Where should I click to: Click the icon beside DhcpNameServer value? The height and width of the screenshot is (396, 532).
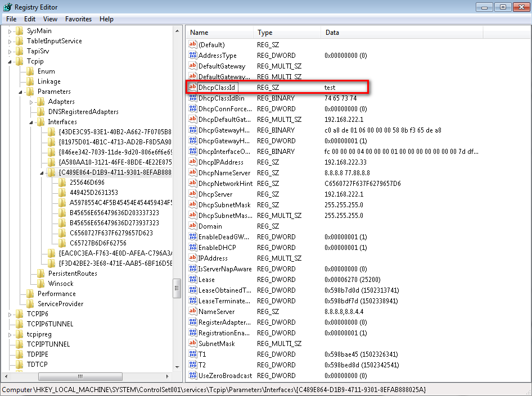point(193,172)
